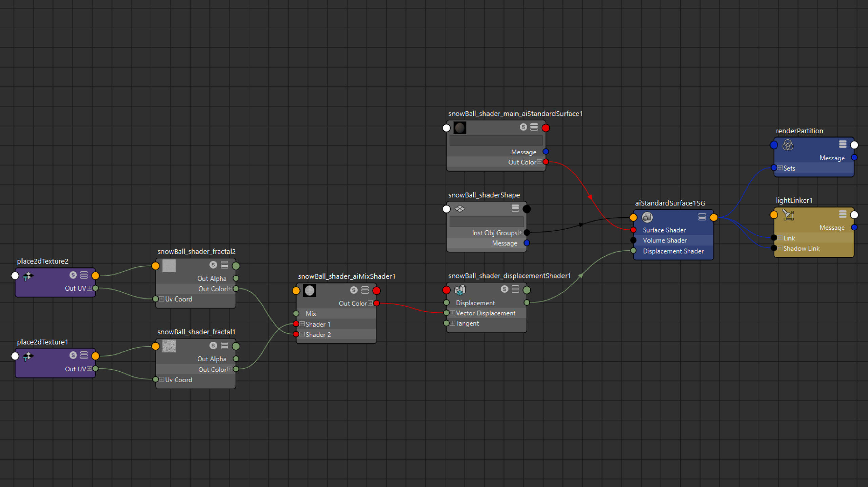Click the aiMixShader1 sphere material swatch
868x487 pixels.
click(309, 291)
